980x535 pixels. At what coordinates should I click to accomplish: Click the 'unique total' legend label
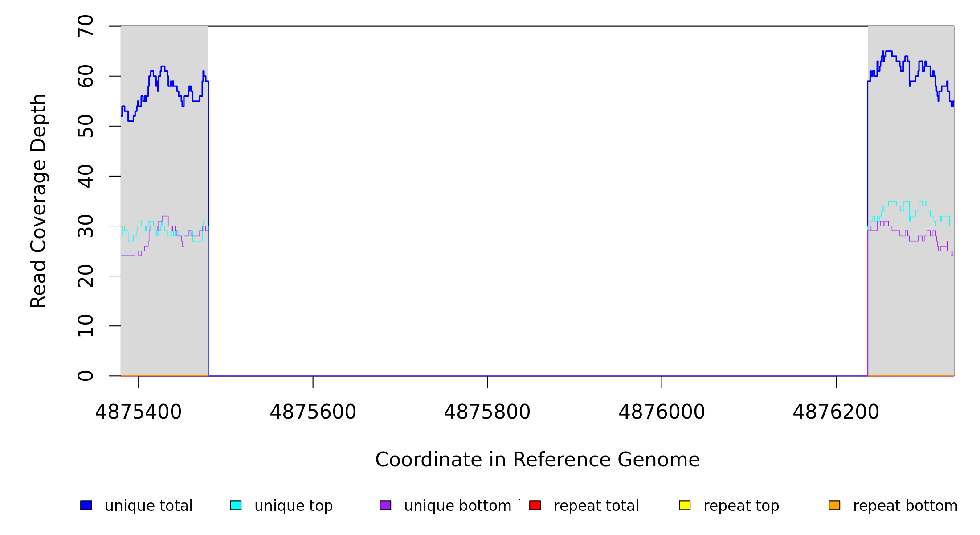pos(148,506)
